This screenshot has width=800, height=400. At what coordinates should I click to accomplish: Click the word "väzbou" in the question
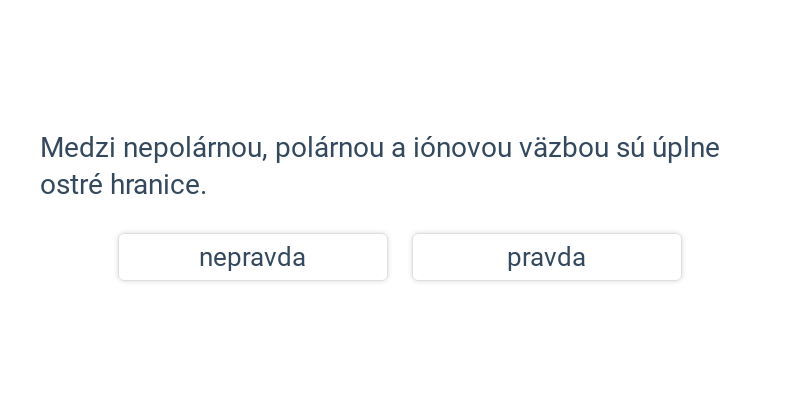[564, 148]
